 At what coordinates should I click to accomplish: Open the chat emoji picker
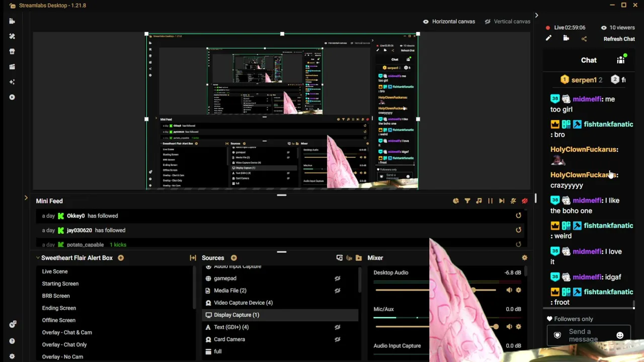pyautogui.click(x=620, y=335)
